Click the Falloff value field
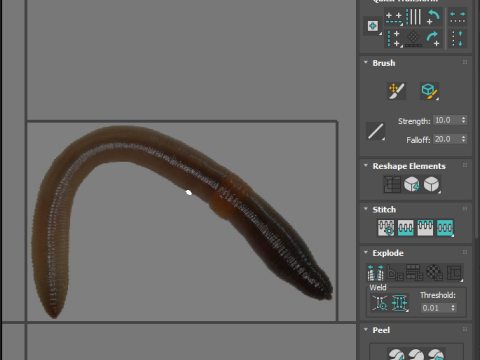The image size is (480, 360). coord(447,139)
